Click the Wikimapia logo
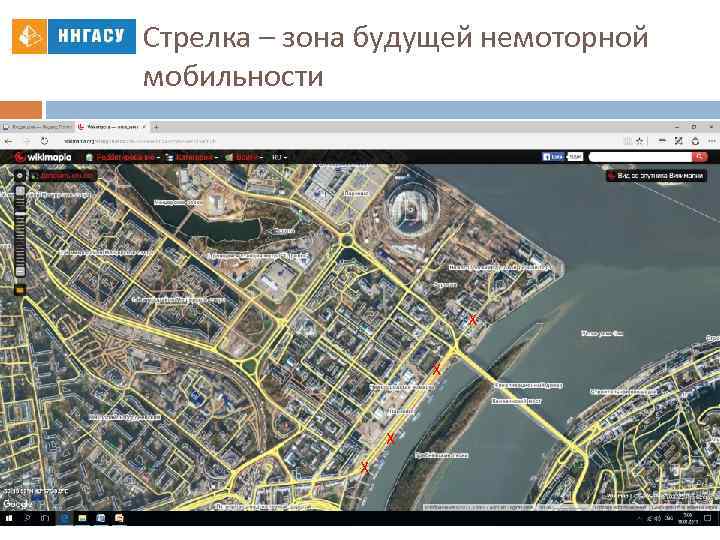This screenshot has width=720, height=540. click(43, 157)
